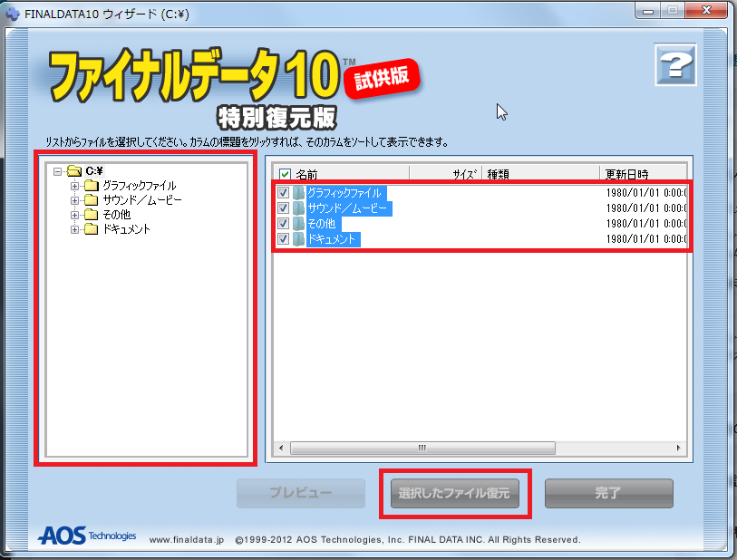
Task: Click その他 folder icon in tree
Action: pyautogui.click(x=92, y=215)
